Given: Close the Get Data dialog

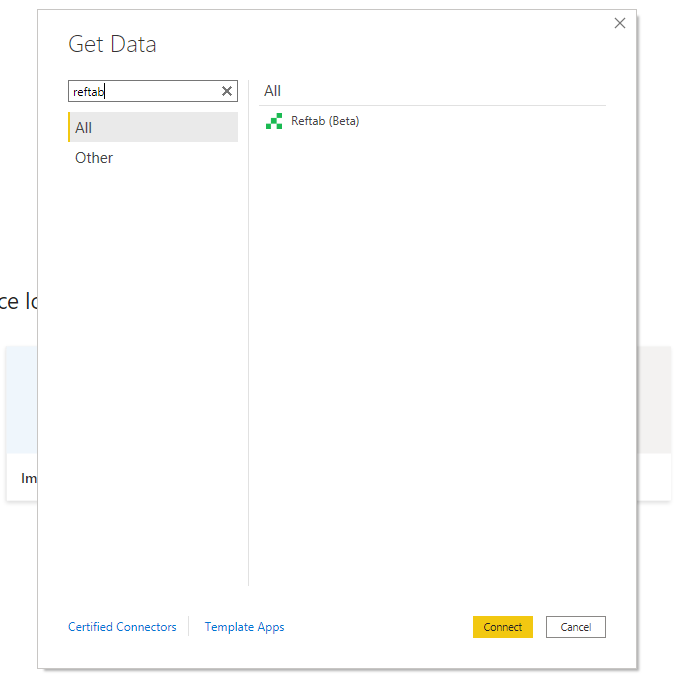Looking at the screenshot, I should tap(620, 23).
